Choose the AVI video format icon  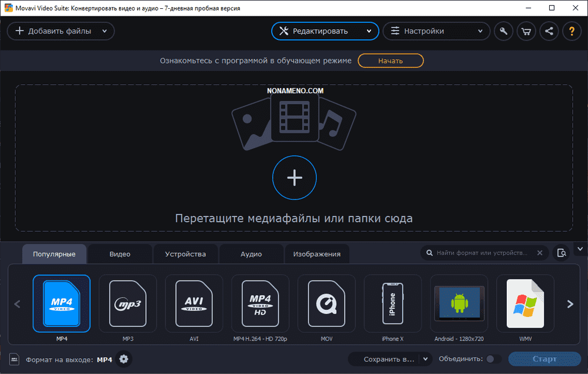tap(193, 303)
